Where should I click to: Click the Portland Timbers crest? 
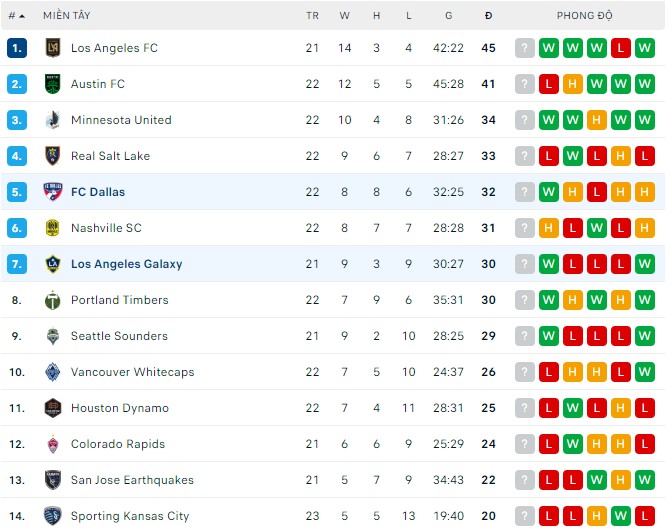pyautogui.click(x=53, y=300)
